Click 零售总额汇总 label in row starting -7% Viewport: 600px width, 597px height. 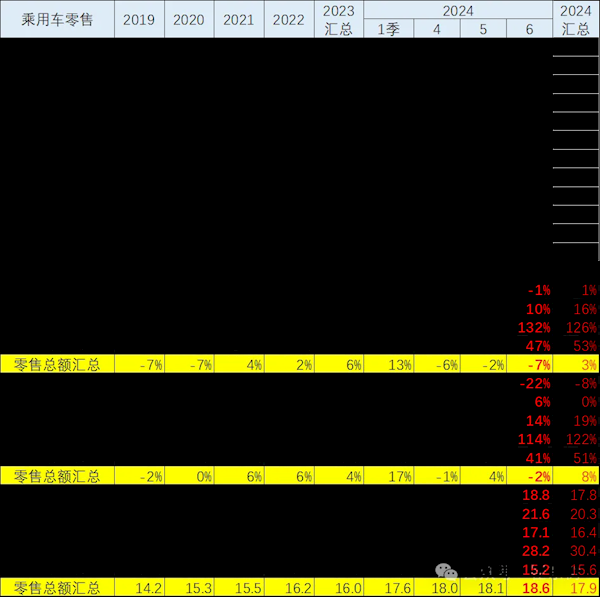tap(57, 364)
